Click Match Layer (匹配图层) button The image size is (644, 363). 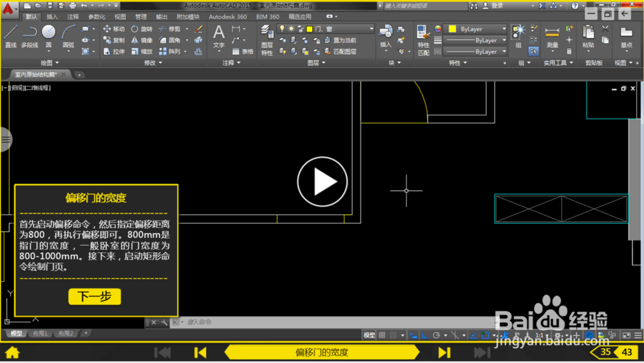(340, 52)
